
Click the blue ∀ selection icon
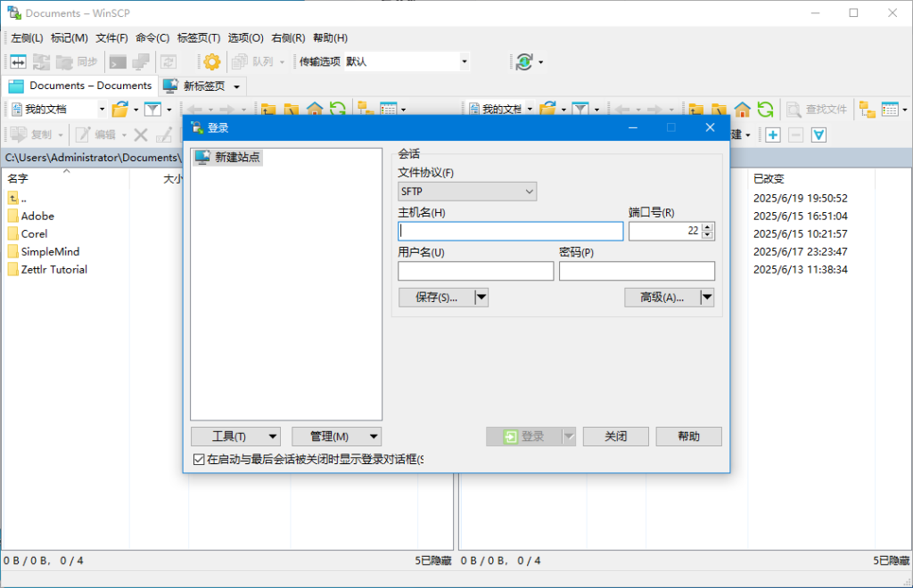coord(818,135)
